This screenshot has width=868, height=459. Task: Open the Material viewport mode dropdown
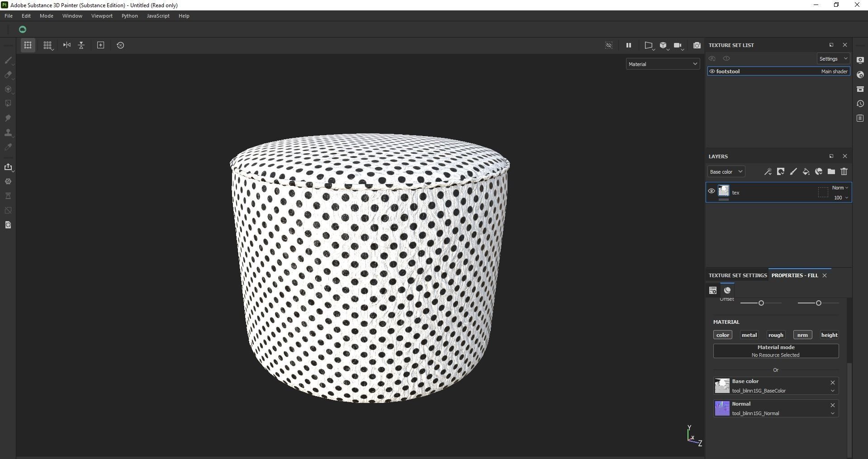coord(663,64)
